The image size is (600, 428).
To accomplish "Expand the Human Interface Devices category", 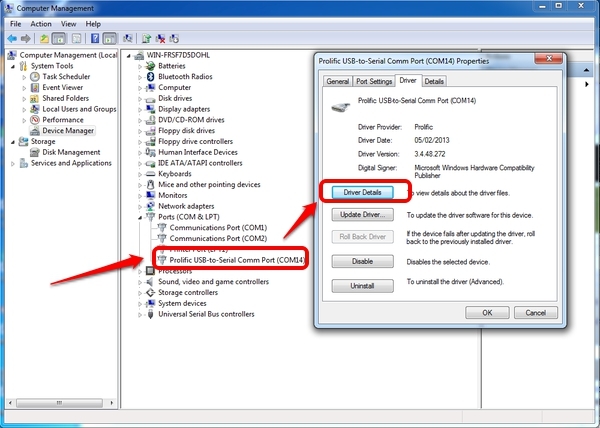I will [x=140, y=153].
